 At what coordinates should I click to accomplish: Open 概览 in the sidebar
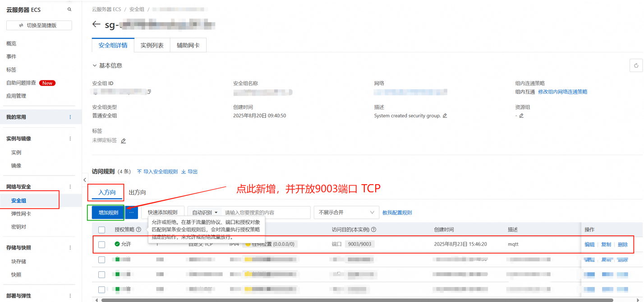pos(11,43)
